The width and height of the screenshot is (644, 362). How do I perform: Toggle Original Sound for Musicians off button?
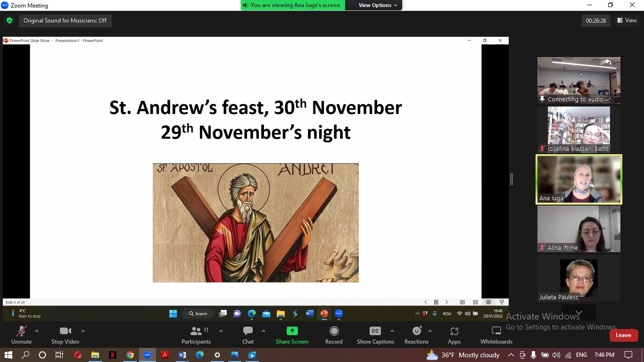[x=65, y=21]
